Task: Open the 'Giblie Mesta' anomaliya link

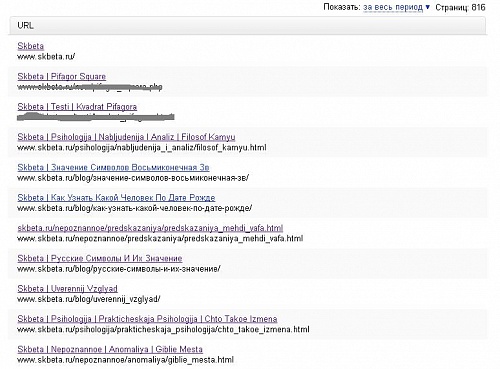Action: coord(110,349)
